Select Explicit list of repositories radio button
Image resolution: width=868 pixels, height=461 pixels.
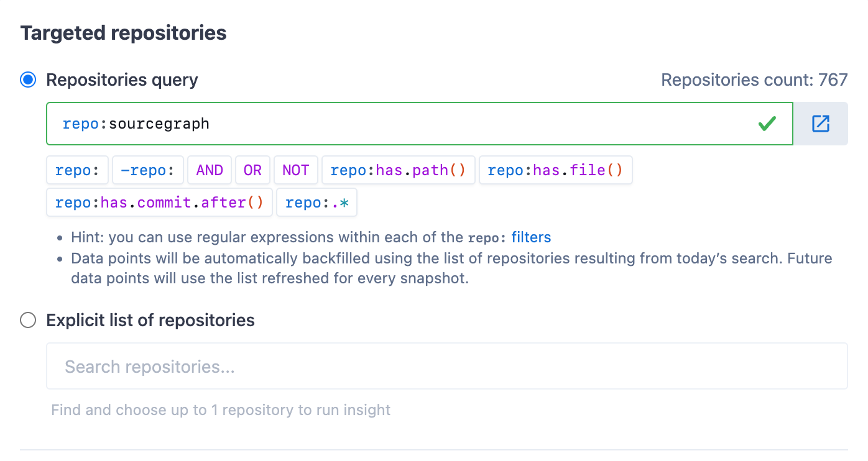click(x=28, y=320)
